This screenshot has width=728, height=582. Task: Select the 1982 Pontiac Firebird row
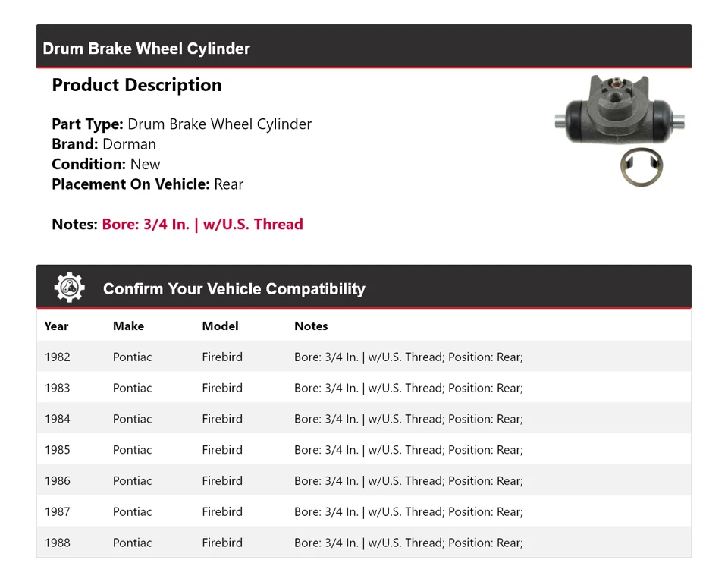pos(364,357)
